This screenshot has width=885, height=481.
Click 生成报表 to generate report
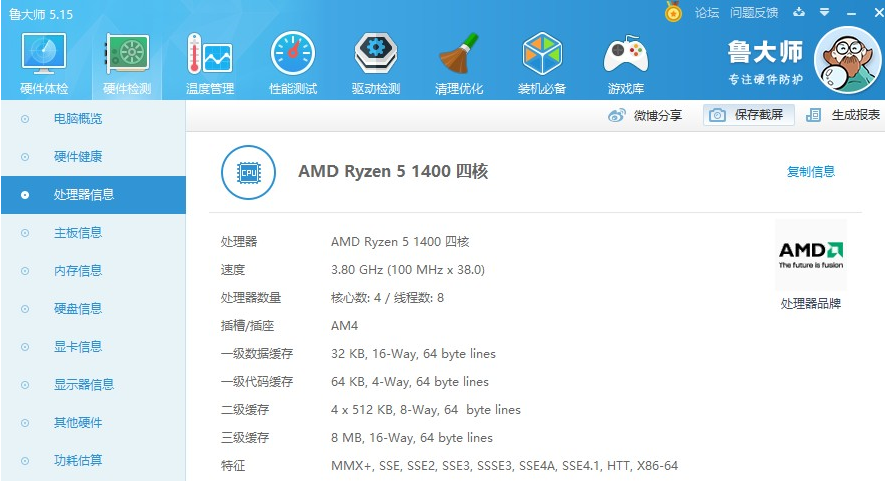click(843, 115)
